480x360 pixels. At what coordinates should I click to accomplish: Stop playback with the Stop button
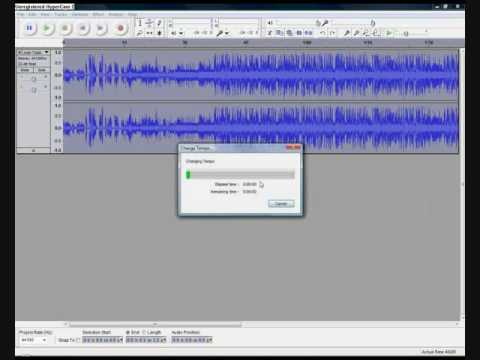[x=65, y=28]
